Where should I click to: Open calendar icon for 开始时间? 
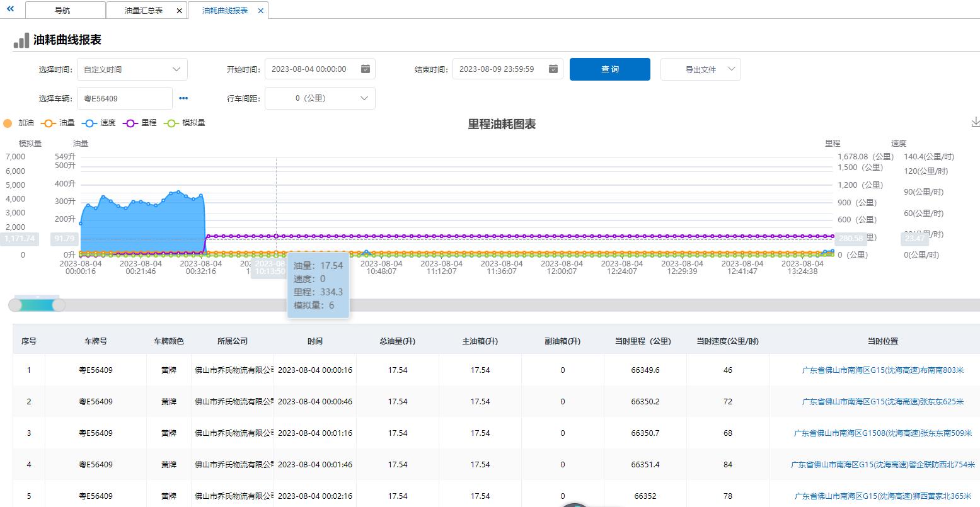coord(365,69)
